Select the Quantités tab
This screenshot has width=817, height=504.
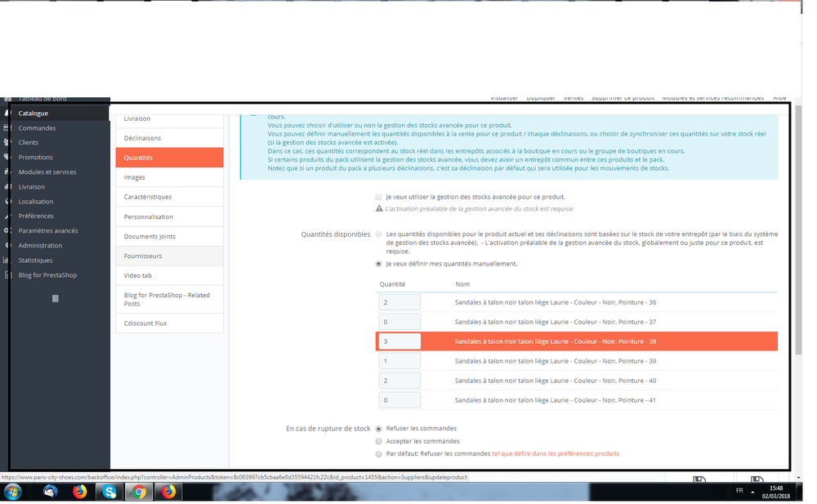pos(169,158)
